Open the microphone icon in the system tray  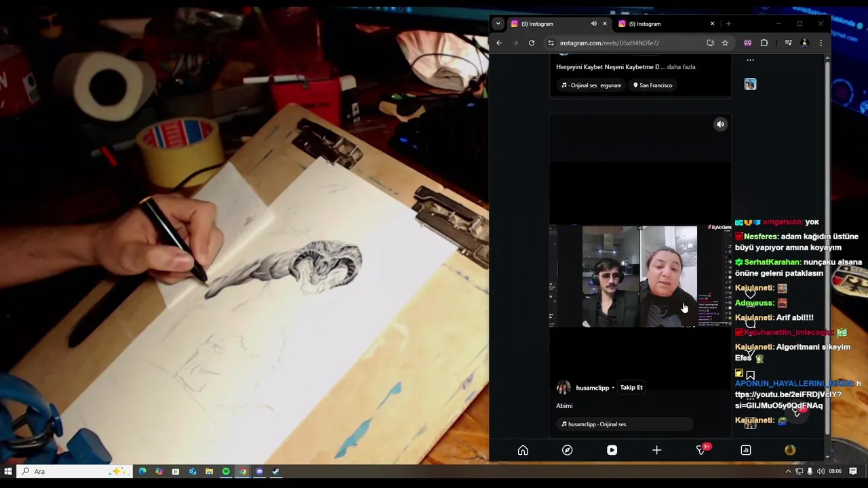point(810,471)
